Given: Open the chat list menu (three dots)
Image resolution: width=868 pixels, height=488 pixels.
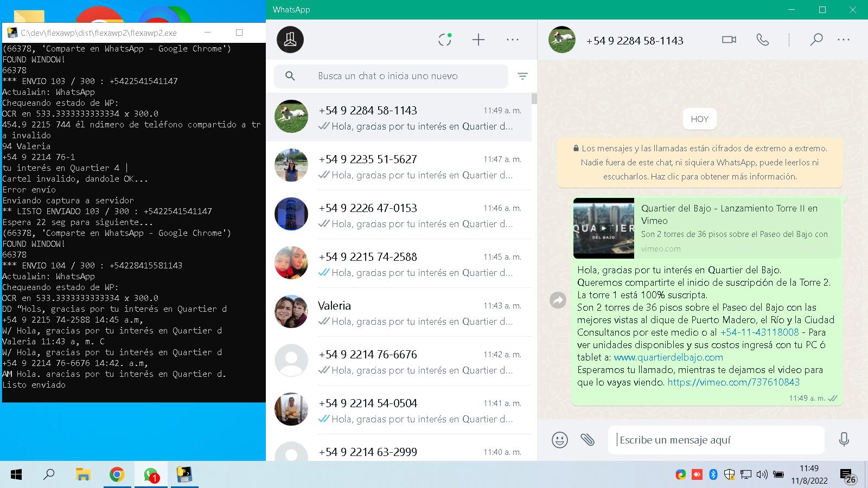Looking at the screenshot, I should click(513, 40).
